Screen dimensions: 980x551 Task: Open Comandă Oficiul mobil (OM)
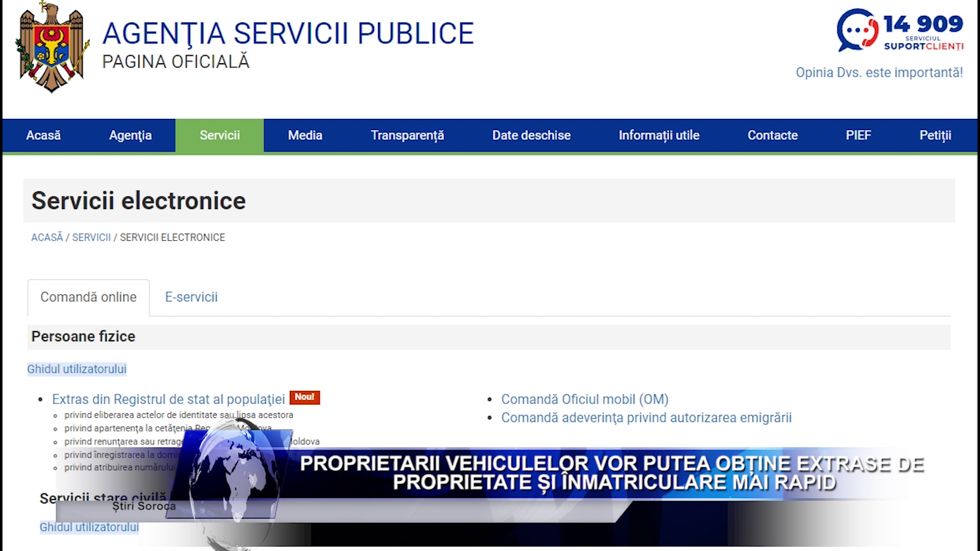pos(585,399)
